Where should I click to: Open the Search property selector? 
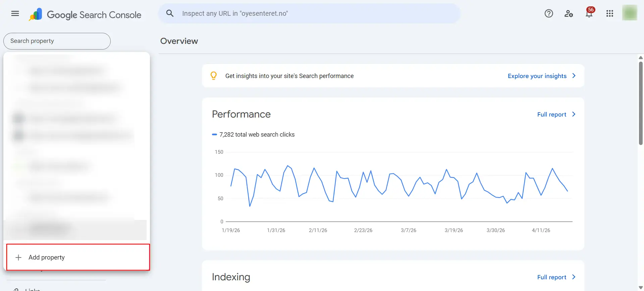(x=57, y=41)
